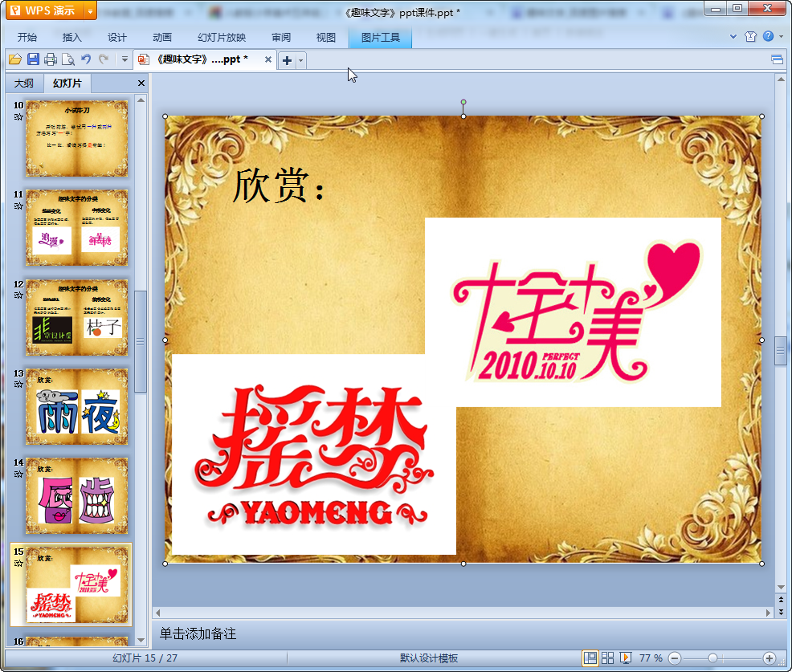The width and height of the screenshot is (792, 672).
Task: Expand the WPS 演示 button dropdown arrow
Action: 91,10
